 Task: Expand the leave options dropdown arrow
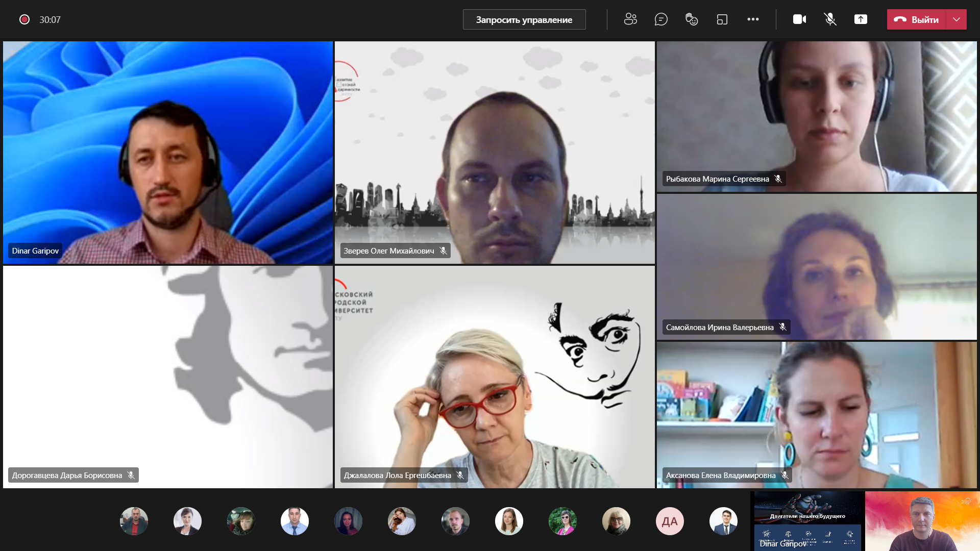click(x=957, y=19)
